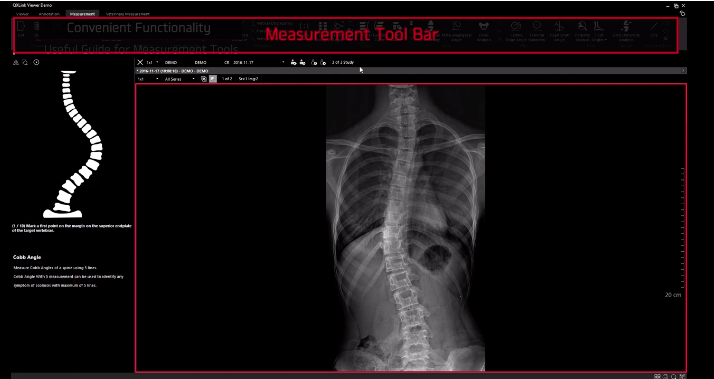Screen dimensions: 714x379
Task: Click the second study navigation icon
Action: [x=302, y=62]
